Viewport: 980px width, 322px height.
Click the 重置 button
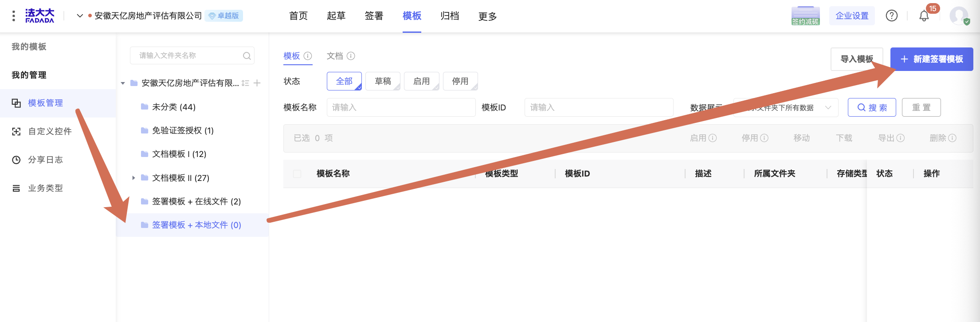(921, 107)
